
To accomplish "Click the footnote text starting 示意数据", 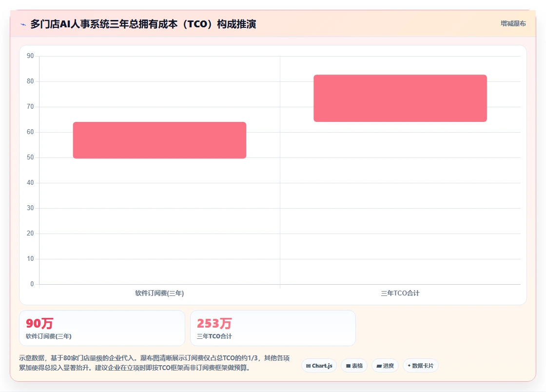I will click(x=154, y=363).
